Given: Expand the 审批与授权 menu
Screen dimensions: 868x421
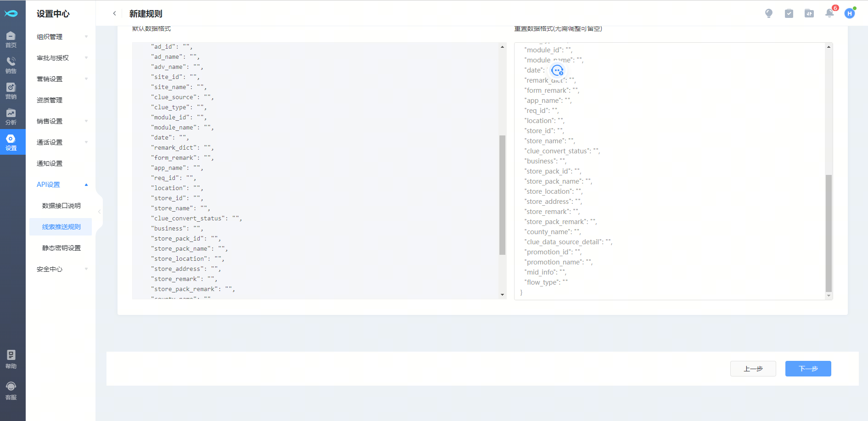Looking at the screenshot, I should (62, 58).
